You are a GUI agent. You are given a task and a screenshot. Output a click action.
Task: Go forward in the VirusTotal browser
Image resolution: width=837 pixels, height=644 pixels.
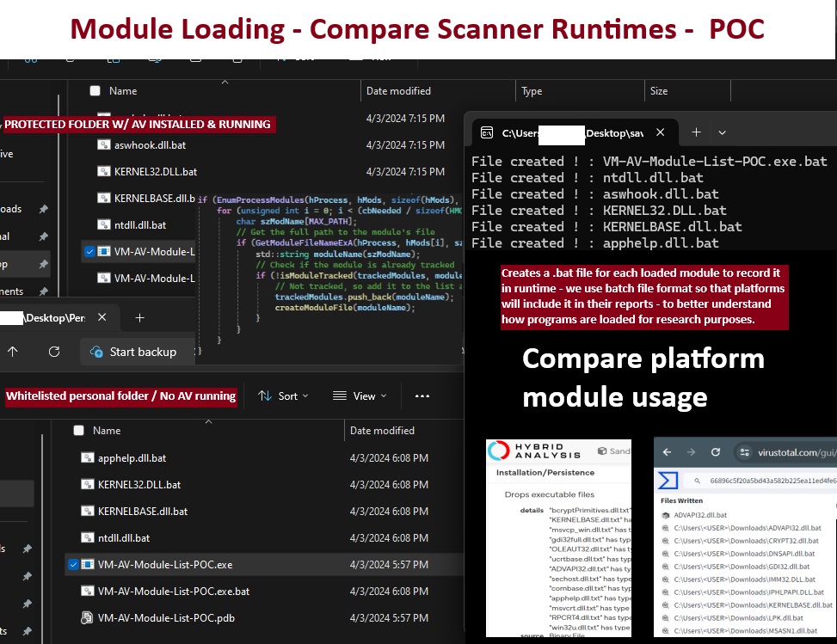click(x=692, y=452)
